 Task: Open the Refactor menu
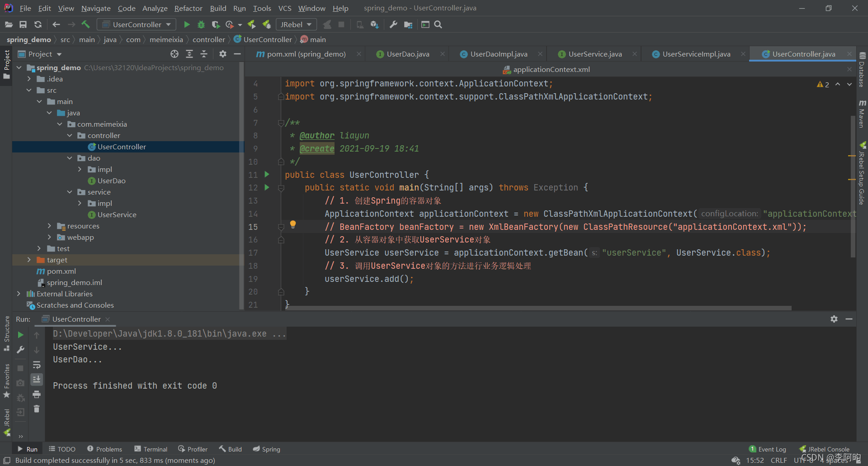pos(188,8)
